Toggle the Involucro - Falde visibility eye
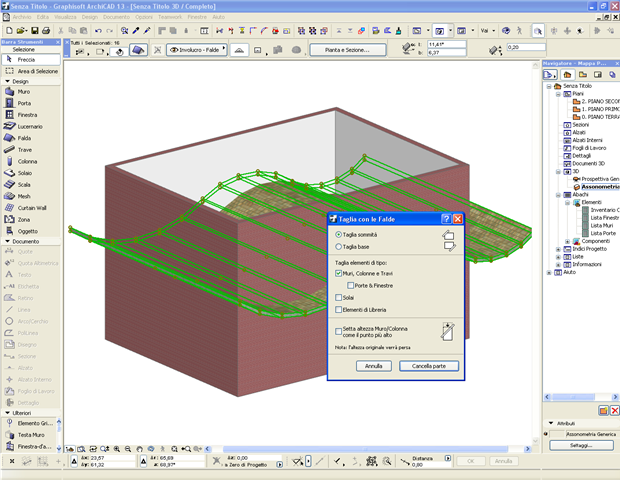 pos(174,50)
